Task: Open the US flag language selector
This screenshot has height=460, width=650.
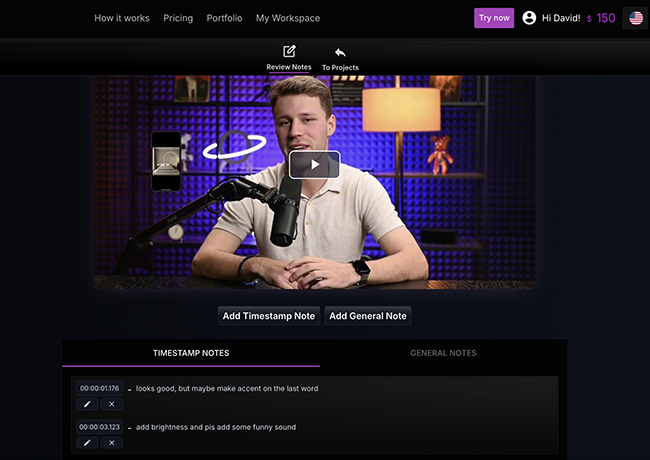Action: (x=635, y=18)
